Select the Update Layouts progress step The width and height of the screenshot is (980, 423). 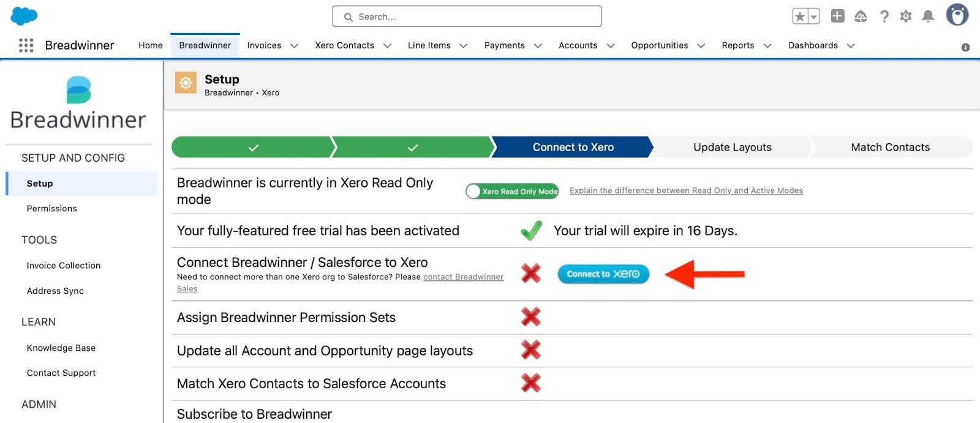click(732, 148)
